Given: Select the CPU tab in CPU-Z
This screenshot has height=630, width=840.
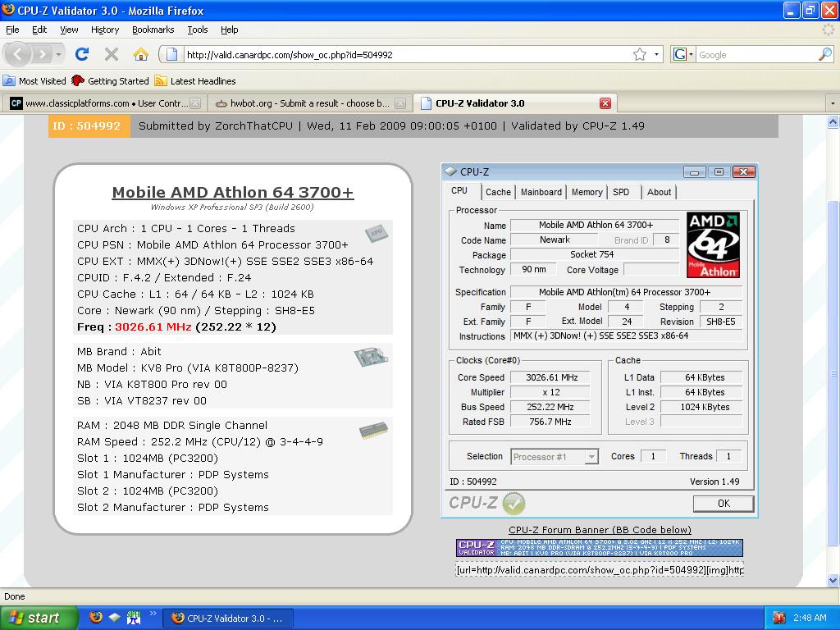Looking at the screenshot, I should tap(459, 190).
